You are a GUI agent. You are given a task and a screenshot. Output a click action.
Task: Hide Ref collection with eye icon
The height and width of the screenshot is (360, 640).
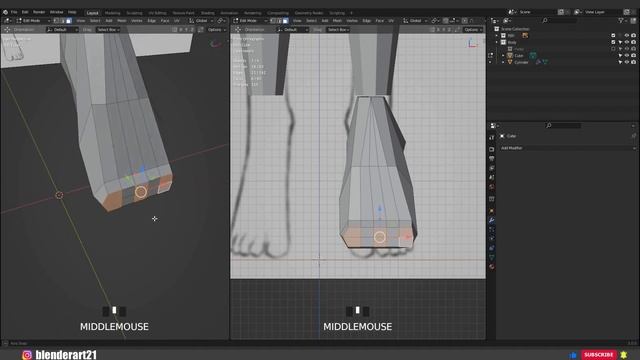tap(627, 36)
